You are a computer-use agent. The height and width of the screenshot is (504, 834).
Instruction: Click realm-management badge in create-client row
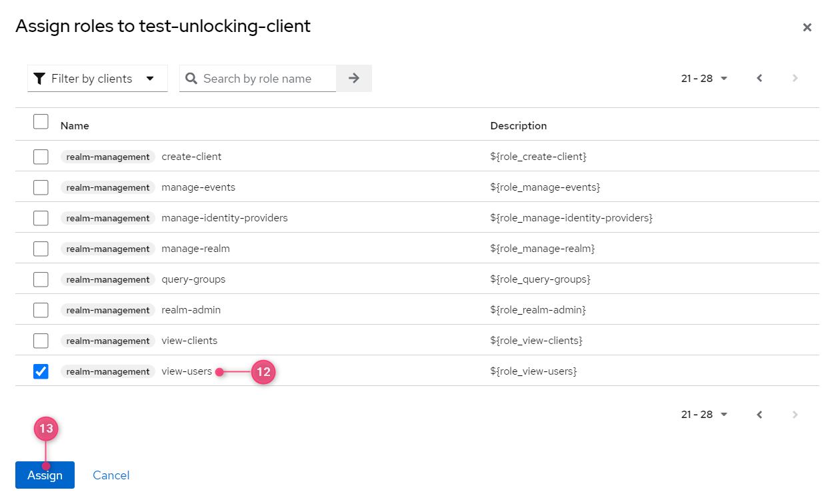tap(108, 157)
